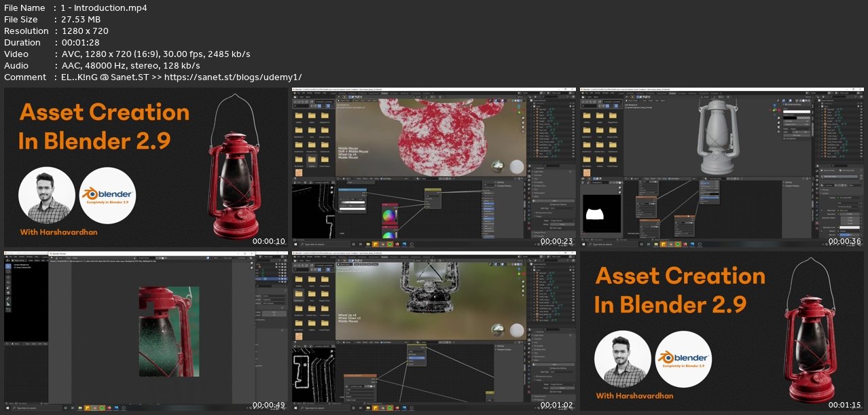Select the duration value '00:01:28'
The height and width of the screenshot is (415, 868).
pyautogui.click(x=80, y=43)
